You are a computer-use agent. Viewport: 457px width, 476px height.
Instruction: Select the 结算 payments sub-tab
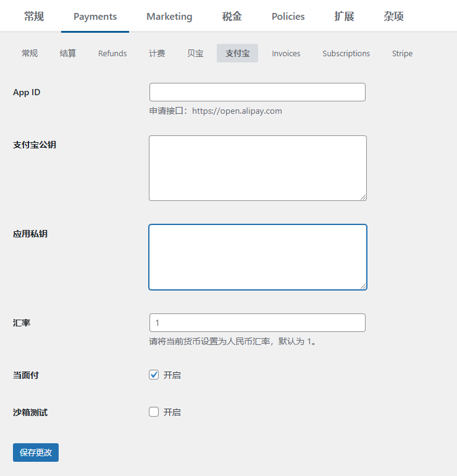coord(68,54)
